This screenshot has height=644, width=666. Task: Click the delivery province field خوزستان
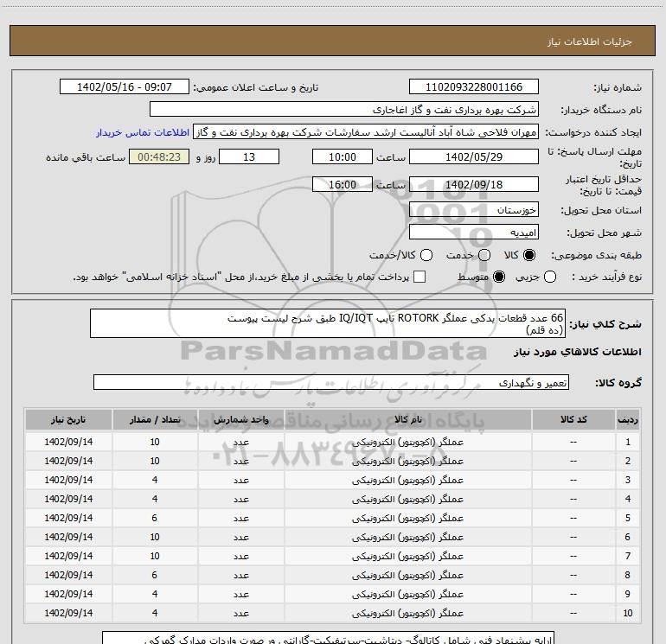474,209
